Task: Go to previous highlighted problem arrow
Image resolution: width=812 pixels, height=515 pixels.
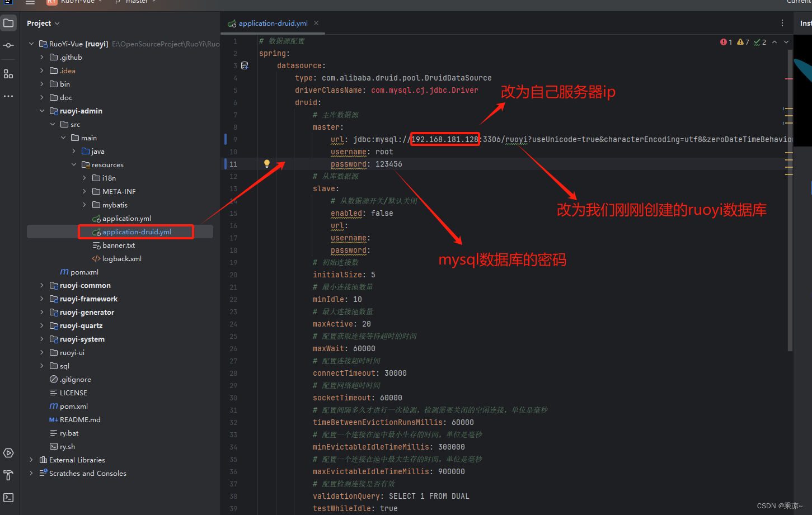Action: (775, 42)
